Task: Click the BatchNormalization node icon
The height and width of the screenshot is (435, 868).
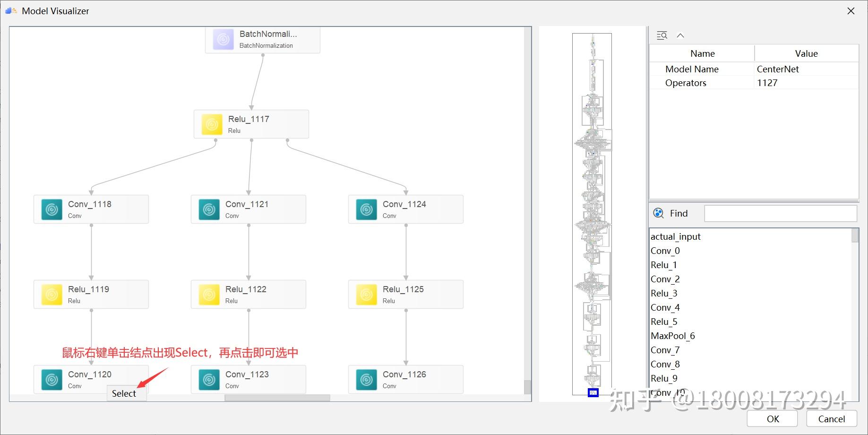Action: coord(223,39)
